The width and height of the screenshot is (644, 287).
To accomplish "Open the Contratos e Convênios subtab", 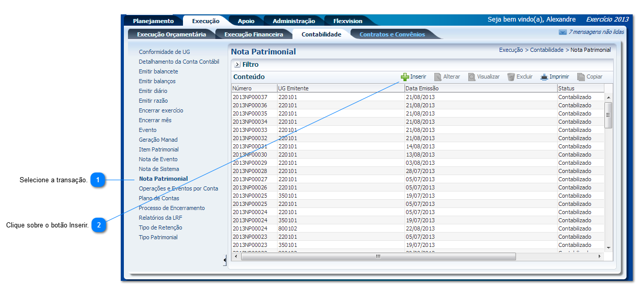I will (392, 34).
